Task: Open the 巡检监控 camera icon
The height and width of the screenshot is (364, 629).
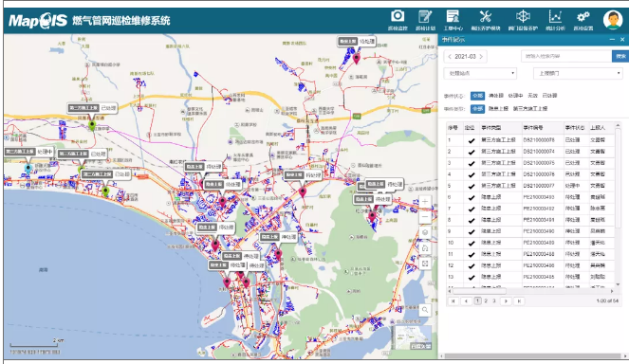Action: coord(398,16)
